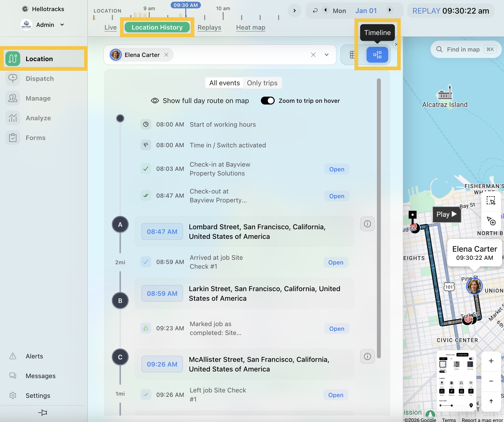Switch to the Heat map tab
Image resolution: width=504 pixels, height=422 pixels.
tap(251, 27)
